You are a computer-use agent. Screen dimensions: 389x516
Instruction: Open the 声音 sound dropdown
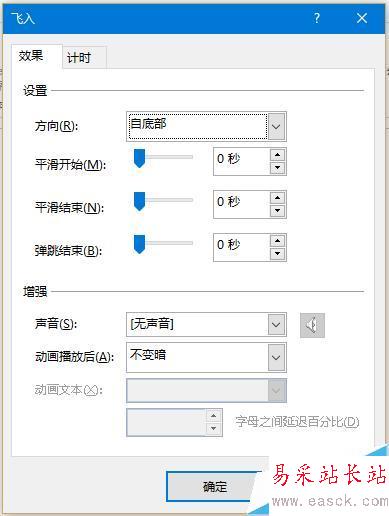click(x=276, y=324)
